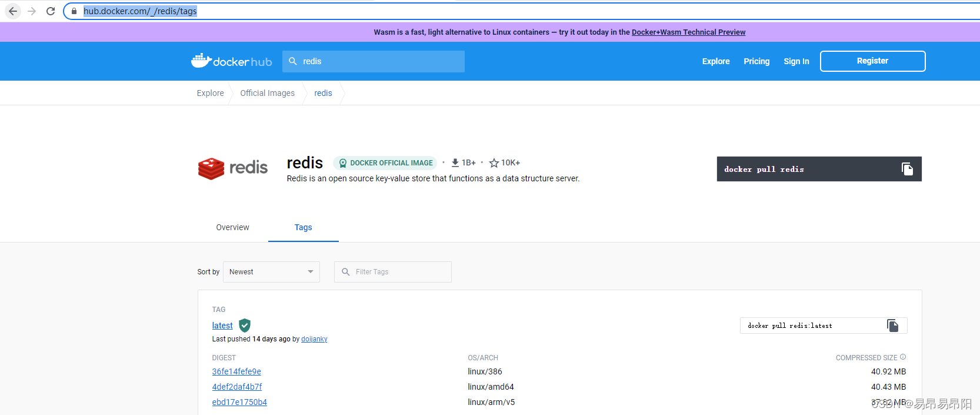Click the magnifier icon in search box
This screenshot has width=980, height=415.
(x=293, y=61)
